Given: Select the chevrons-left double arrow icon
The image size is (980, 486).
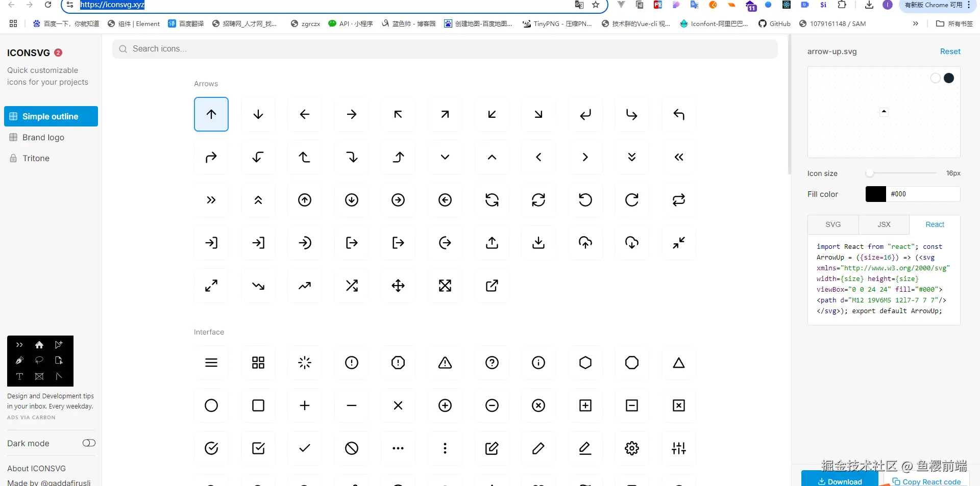Looking at the screenshot, I should tap(679, 157).
